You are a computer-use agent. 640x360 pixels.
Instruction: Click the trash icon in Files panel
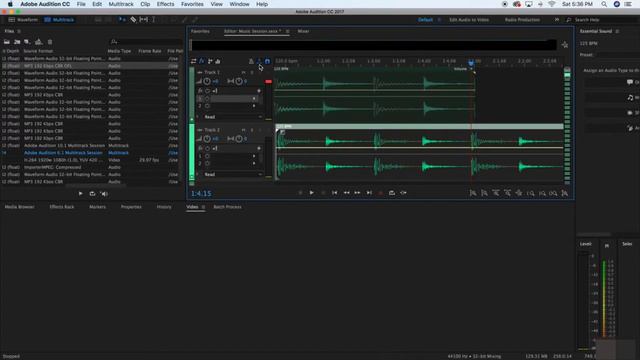pos(50,42)
